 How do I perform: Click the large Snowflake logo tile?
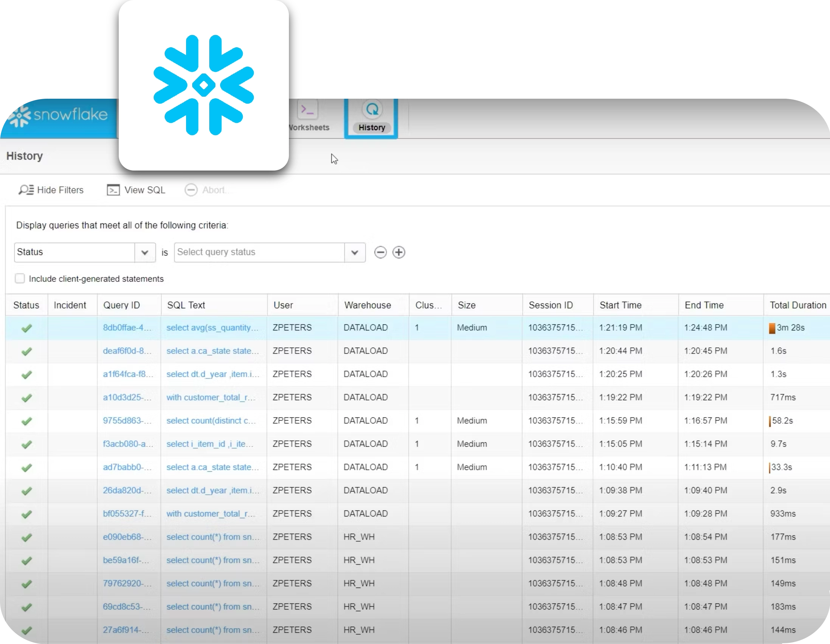203,85
